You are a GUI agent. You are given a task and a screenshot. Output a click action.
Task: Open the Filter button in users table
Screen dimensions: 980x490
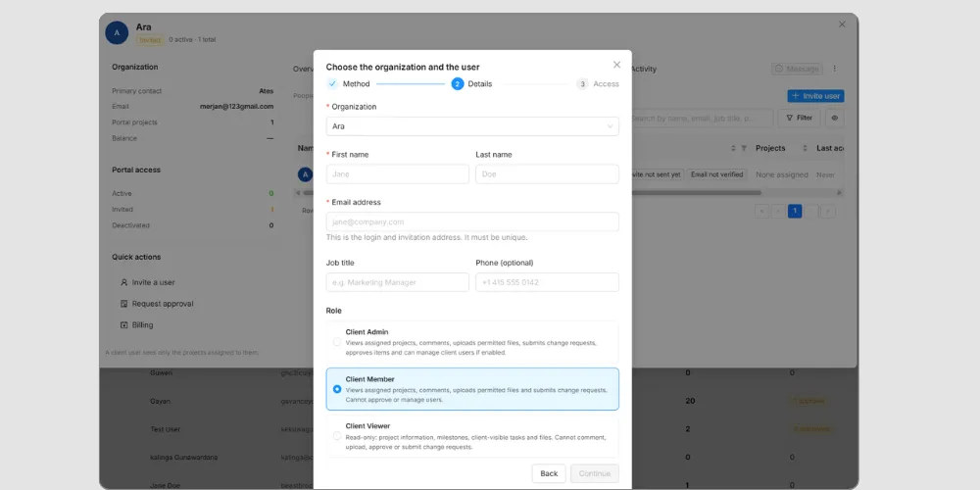tap(800, 118)
